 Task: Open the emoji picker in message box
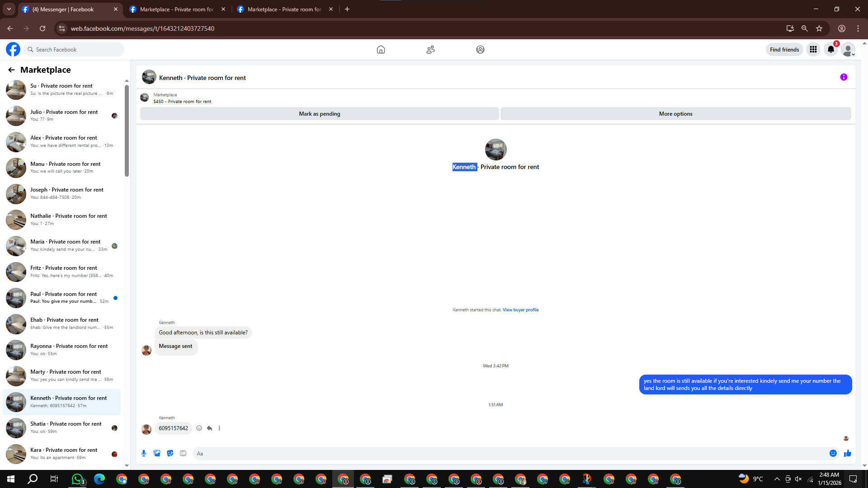coord(833,453)
